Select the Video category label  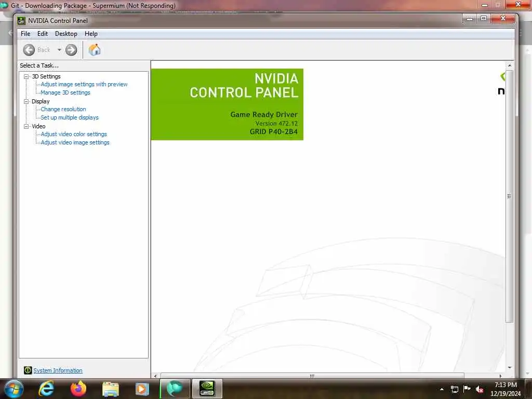(x=38, y=126)
